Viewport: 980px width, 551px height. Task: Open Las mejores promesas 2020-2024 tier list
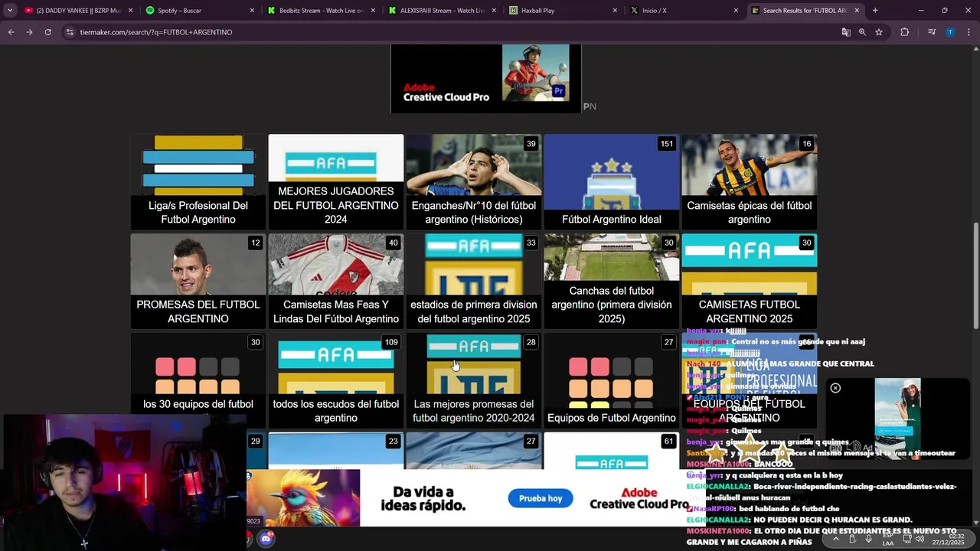(474, 381)
